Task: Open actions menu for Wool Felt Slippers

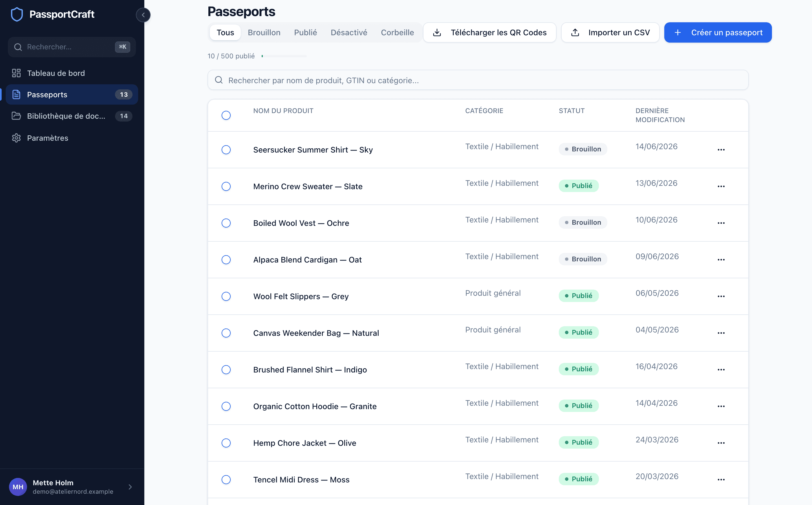Action: (721, 296)
